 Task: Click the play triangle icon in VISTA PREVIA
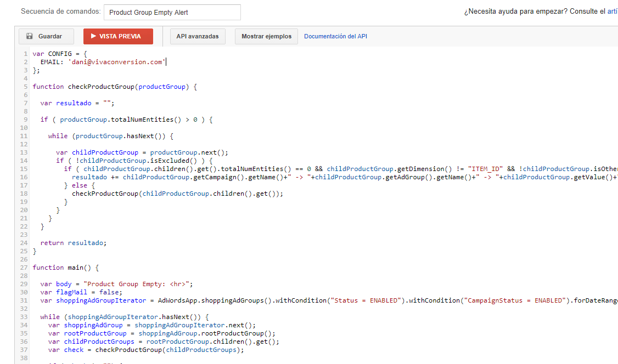[93, 36]
